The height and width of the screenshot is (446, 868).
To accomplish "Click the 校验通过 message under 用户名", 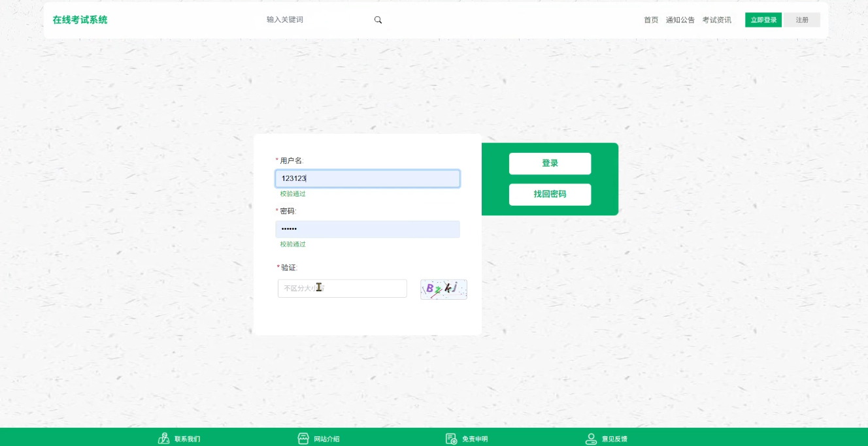I will tap(293, 194).
